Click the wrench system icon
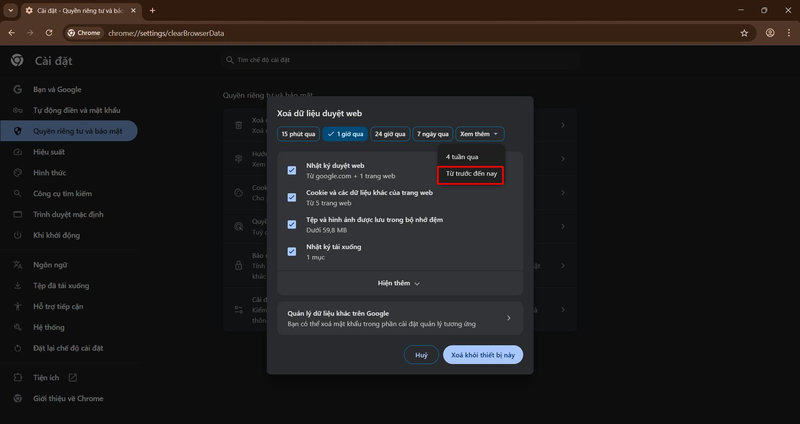Image resolution: width=800 pixels, height=424 pixels. (18, 328)
